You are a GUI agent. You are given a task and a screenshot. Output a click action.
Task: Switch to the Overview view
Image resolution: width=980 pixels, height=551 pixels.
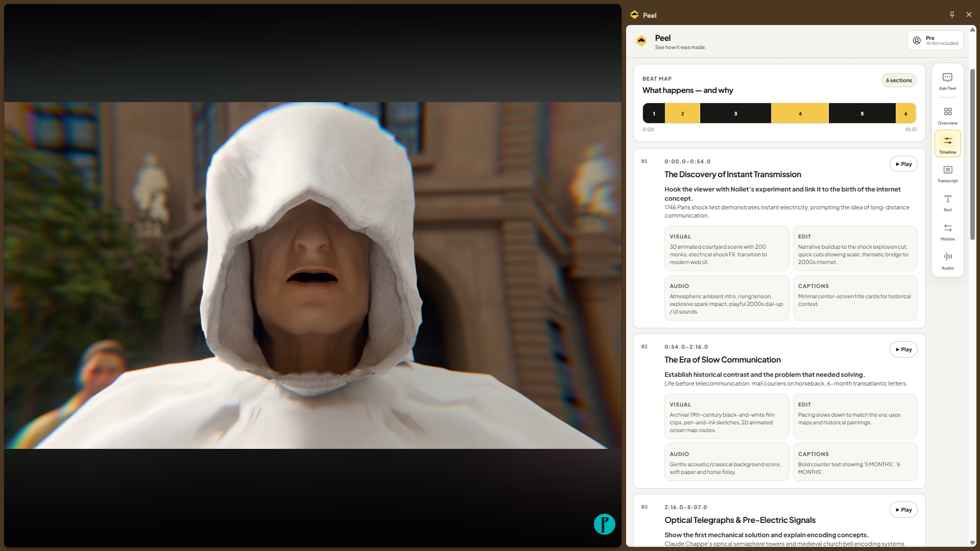point(947,116)
